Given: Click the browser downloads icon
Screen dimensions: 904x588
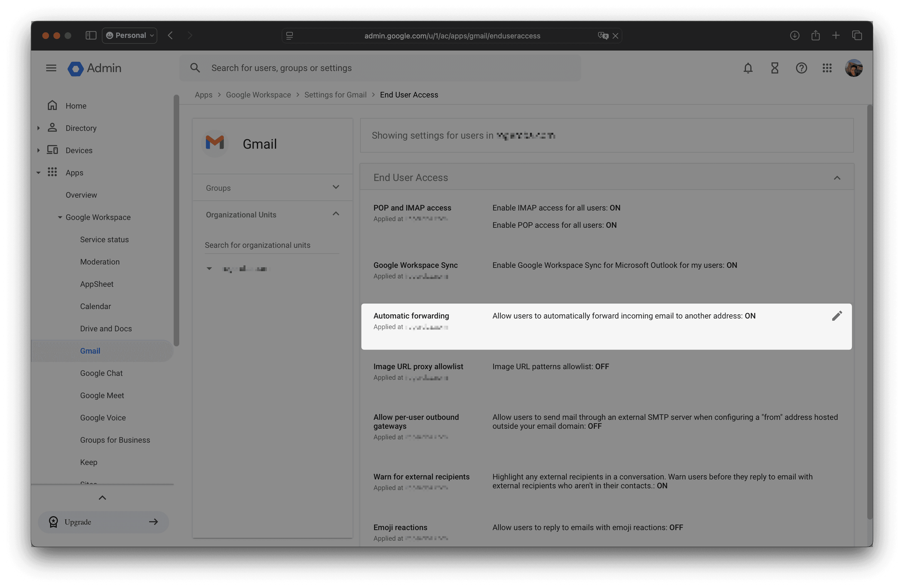Looking at the screenshot, I should coord(794,35).
